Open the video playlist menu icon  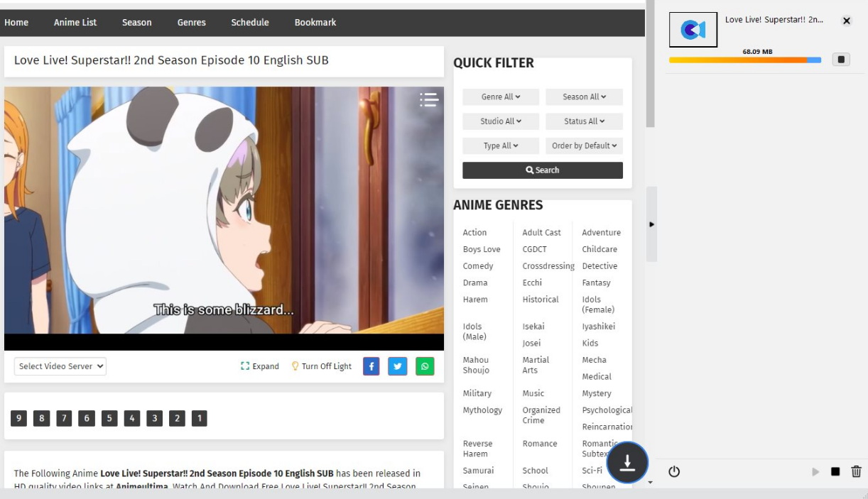[x=428, y=100]
